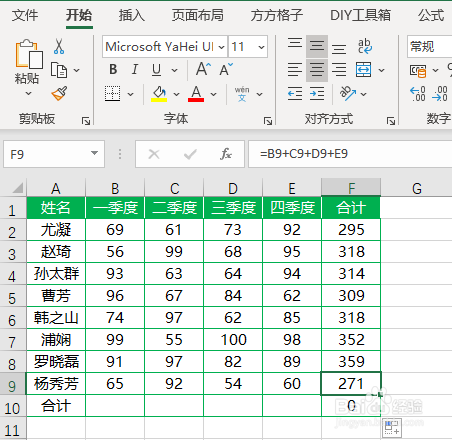The height and width of the screenshot is (440, 452).
Task: Increase decimal places icon
Action: 418,94
